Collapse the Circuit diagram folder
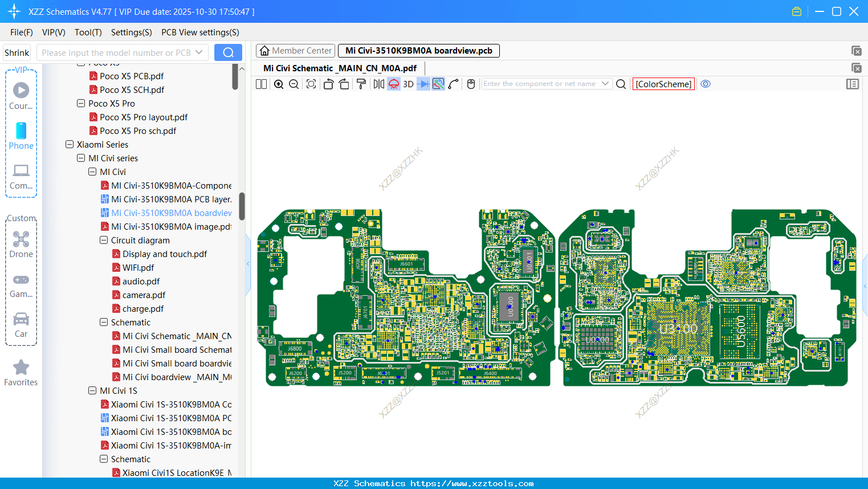 pyautogui.click(x=104, y=240)
